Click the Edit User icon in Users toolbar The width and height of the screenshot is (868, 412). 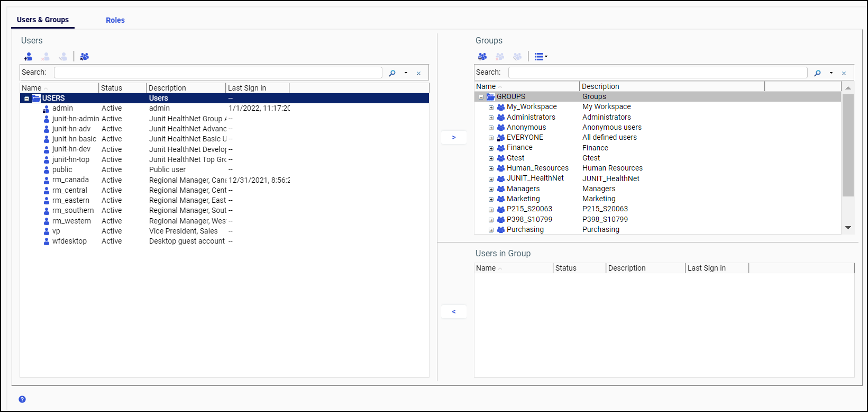63,56
